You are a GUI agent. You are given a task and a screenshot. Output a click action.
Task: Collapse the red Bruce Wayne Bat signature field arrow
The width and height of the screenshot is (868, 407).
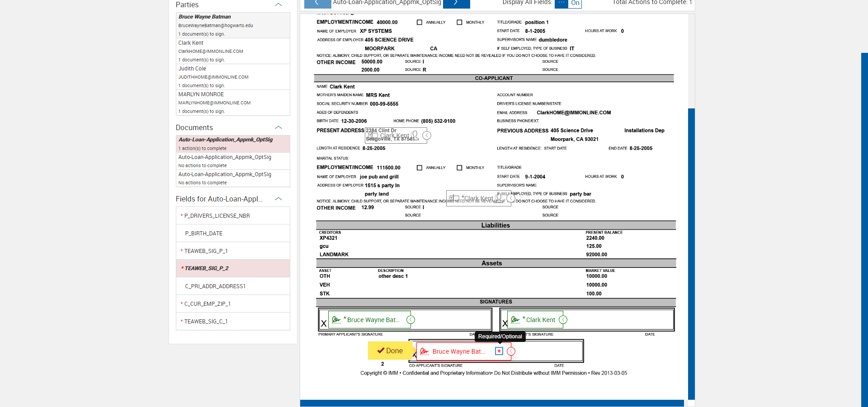pos(511,351)
